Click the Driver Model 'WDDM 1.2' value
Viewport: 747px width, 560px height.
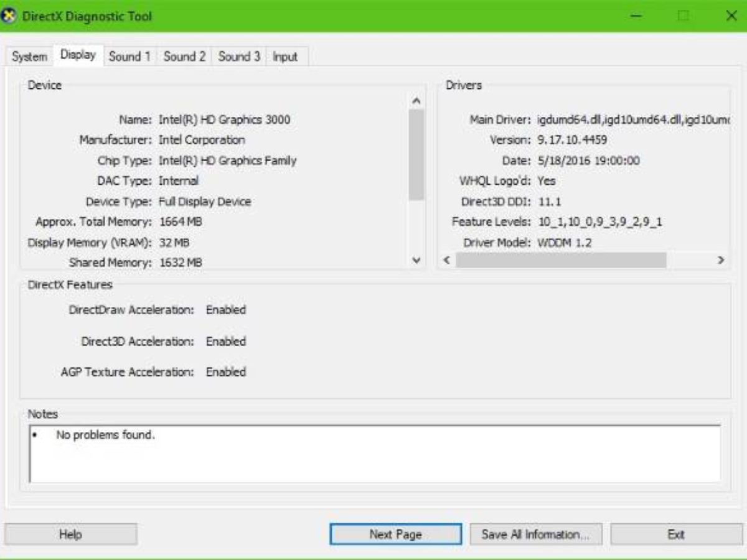coord(565,242)
